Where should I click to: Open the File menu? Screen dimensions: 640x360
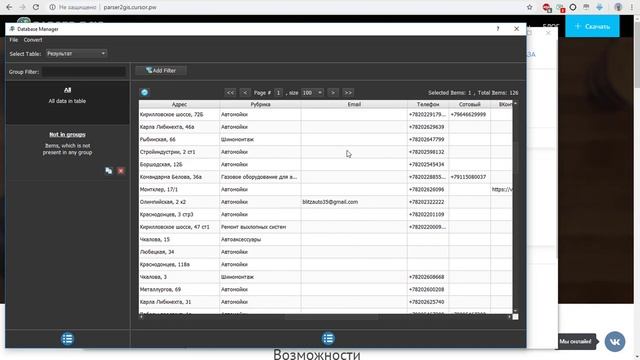tap(13, 40)
